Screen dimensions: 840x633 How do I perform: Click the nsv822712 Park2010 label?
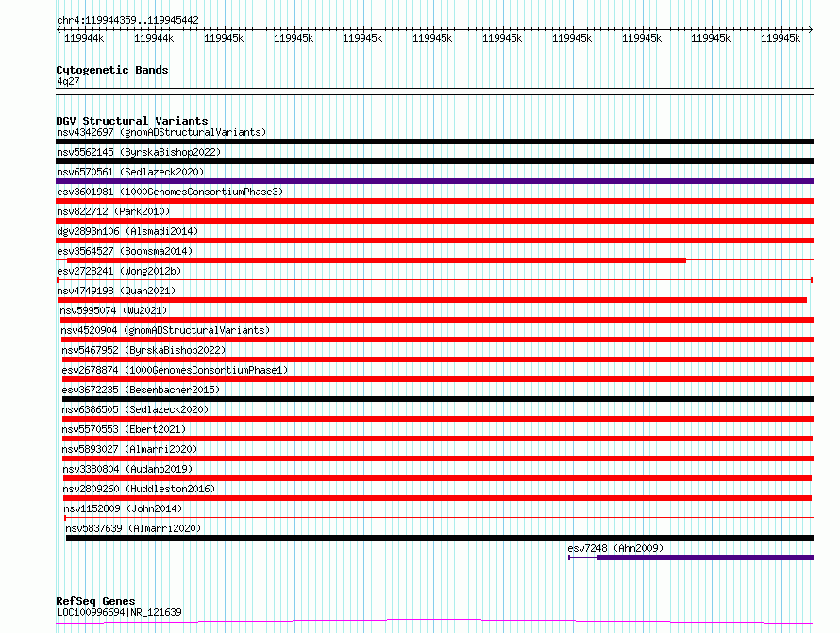pos(113,211)
